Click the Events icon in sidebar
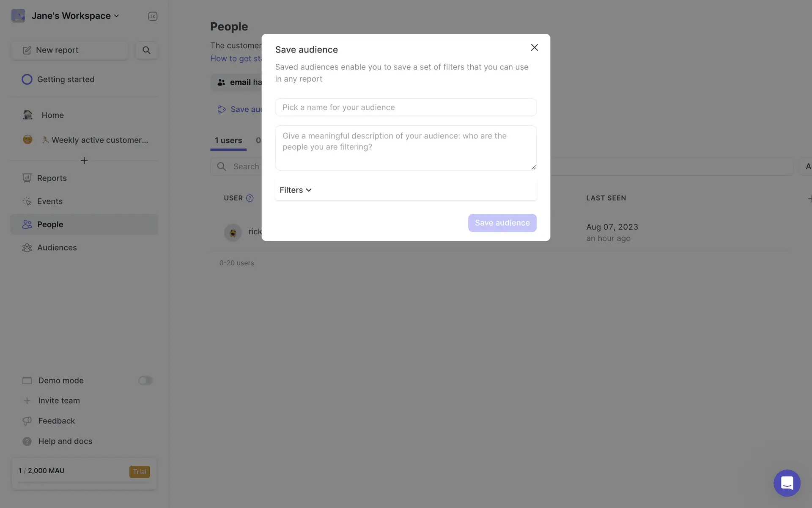The width and height of the screenshot is (812, 508). click(27, 202)
